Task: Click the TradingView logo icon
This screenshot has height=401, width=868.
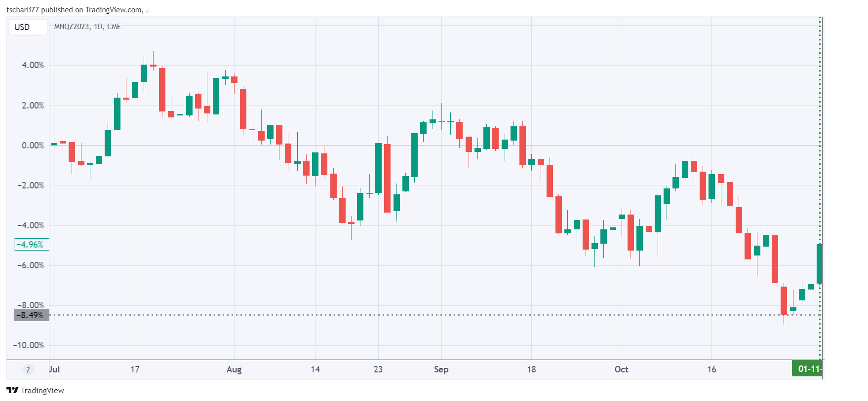Action: pos(12,390)
